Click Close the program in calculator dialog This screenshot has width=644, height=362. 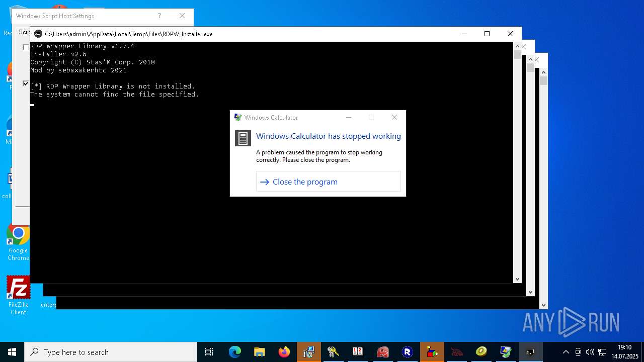pyautogui.click(x=328, y=182)
